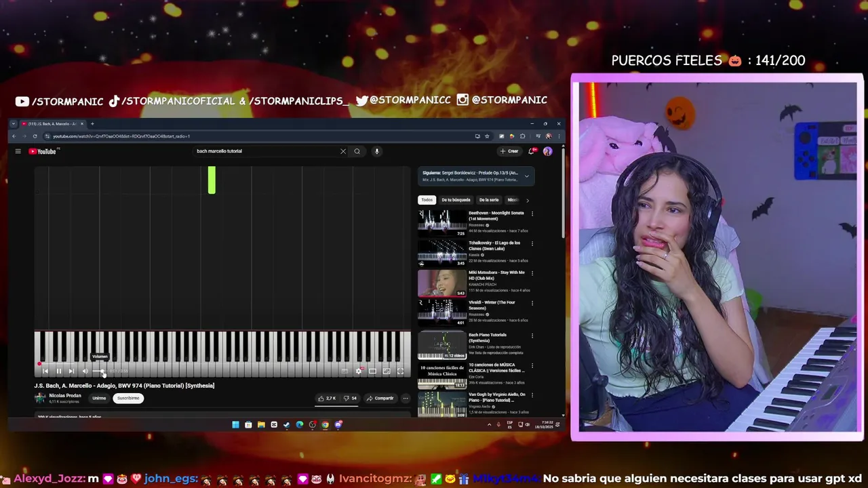Open Nicolas Prodan channel avatar
Viewport: 868px width, 488px height.
click(40, 398)
